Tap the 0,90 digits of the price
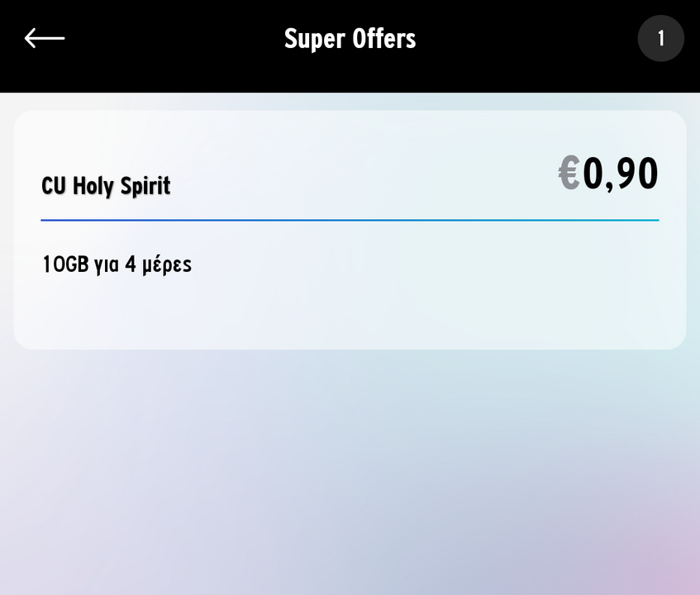 click(x=621, y=174)
